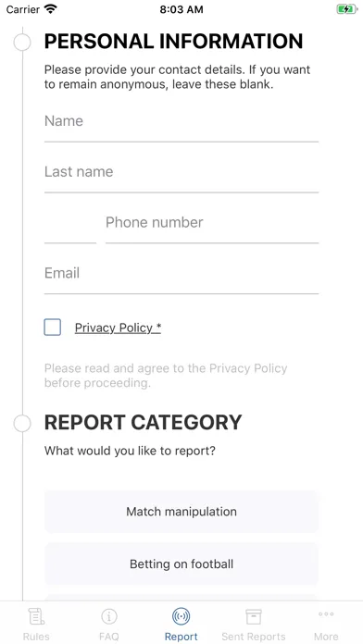Screen dimensions: 363x644
Task: Switch to the Rules tab label
Action: pos(36,637)
